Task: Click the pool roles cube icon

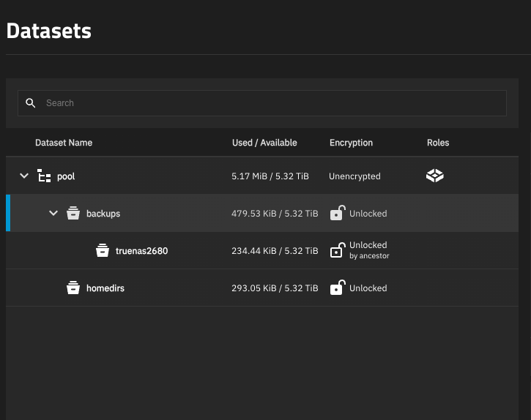Action: pos(435,176)
